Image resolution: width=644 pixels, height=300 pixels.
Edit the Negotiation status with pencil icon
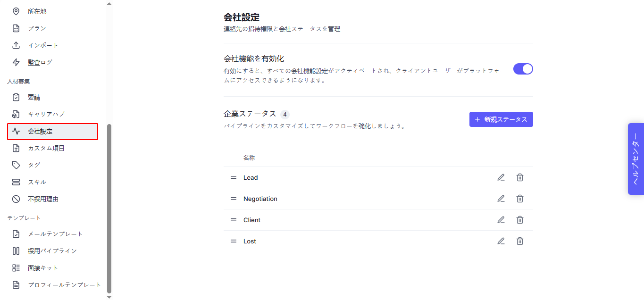coord(501,199)
